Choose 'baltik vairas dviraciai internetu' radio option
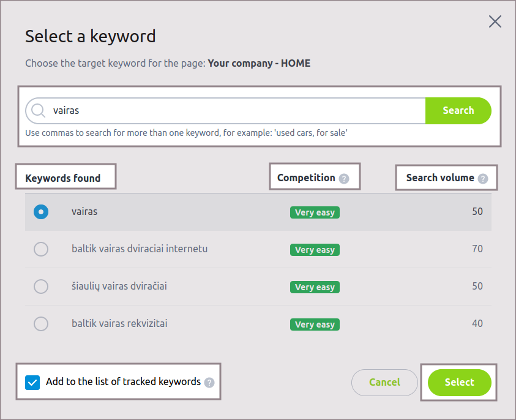 41,249
